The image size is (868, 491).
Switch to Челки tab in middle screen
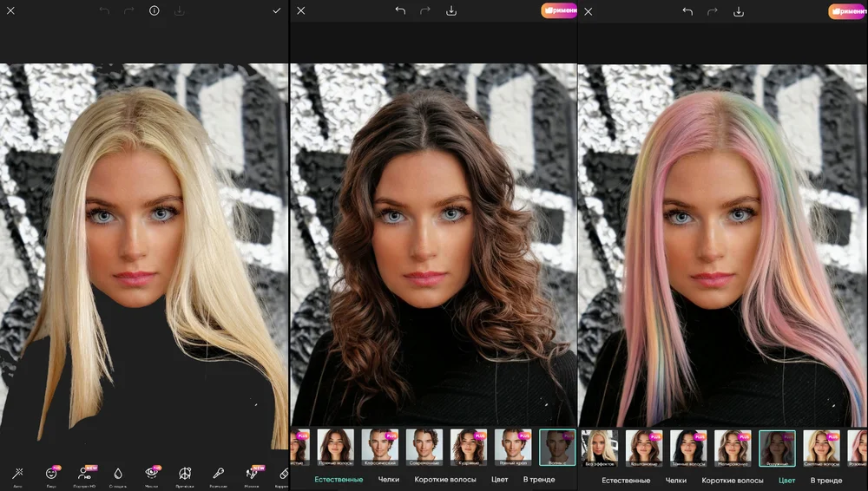tap(389, 480)
